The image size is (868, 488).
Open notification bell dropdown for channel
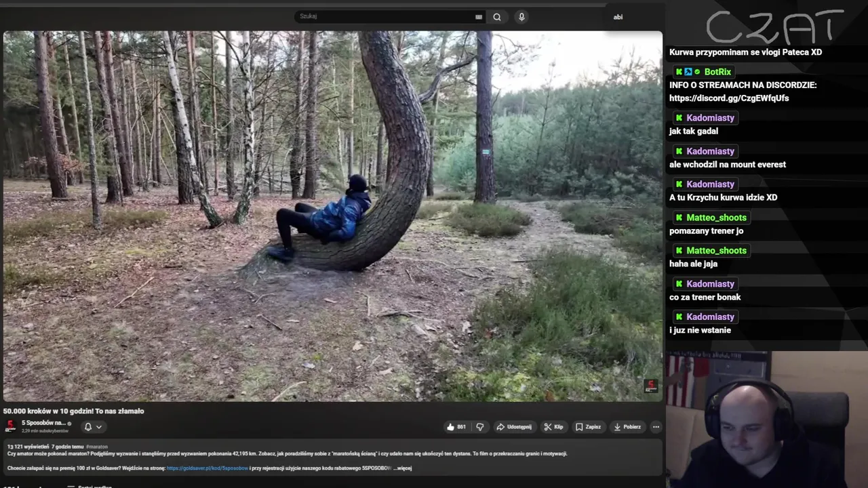click(x=93, y=427)
